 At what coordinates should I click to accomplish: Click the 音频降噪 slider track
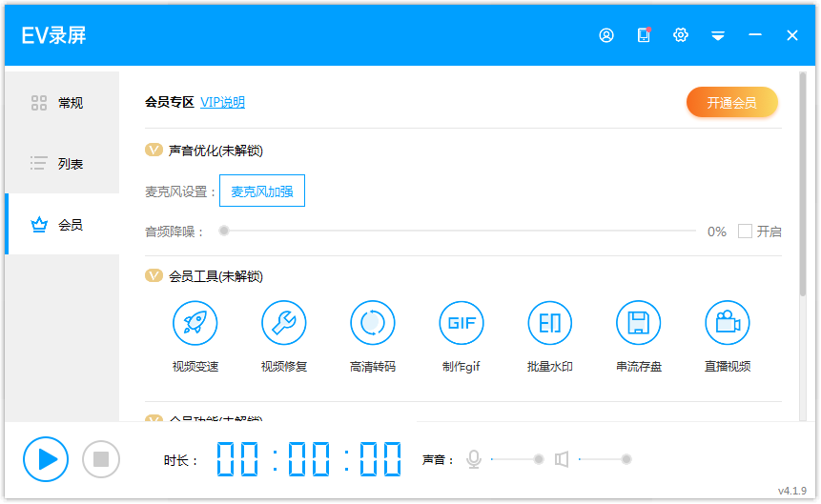pos(458,231)
